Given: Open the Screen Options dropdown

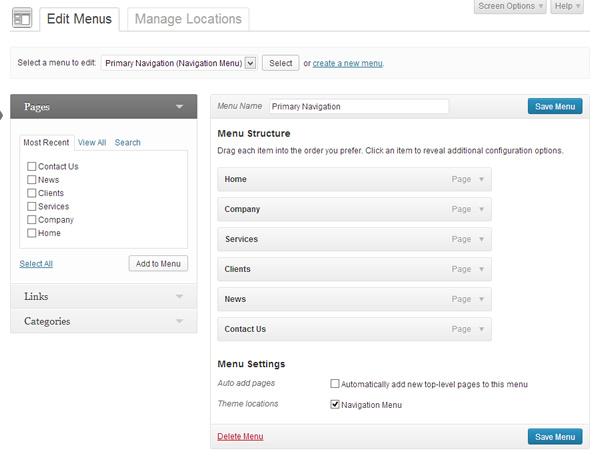Looking at the screenshot, I should [x=510, y=7].
